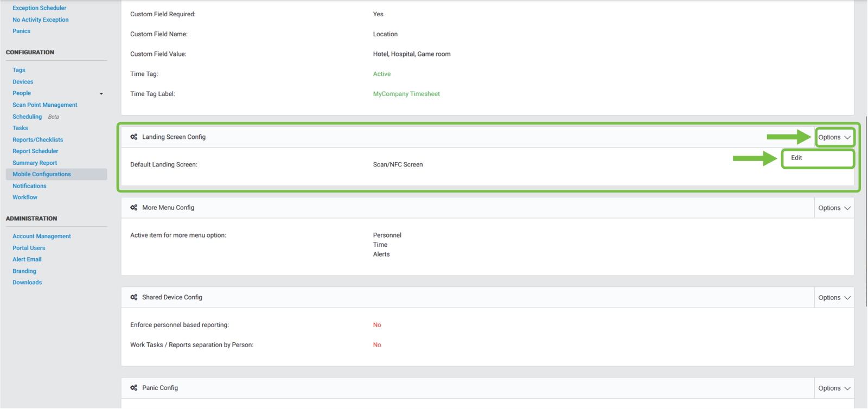
Task: Click the Shared Device Config gears icon
Action: click(133, 297)
